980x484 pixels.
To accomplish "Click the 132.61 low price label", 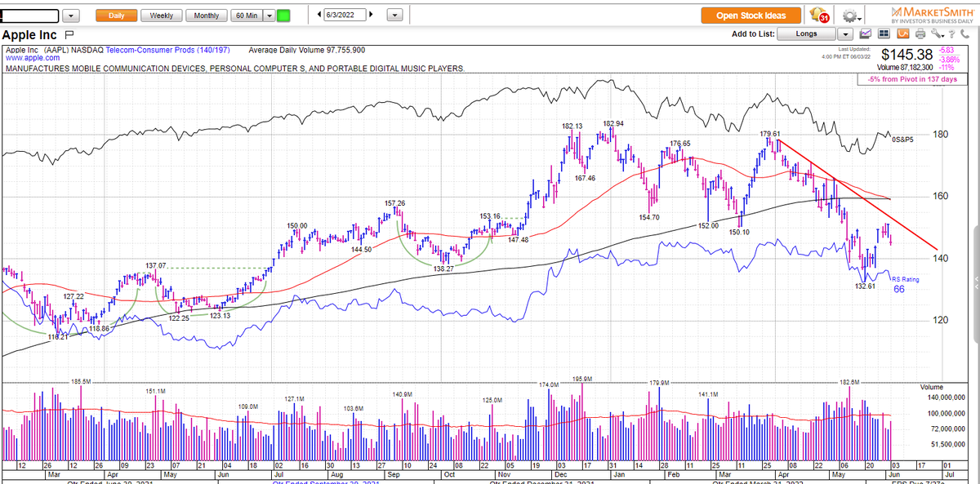I will coord(866,286).
